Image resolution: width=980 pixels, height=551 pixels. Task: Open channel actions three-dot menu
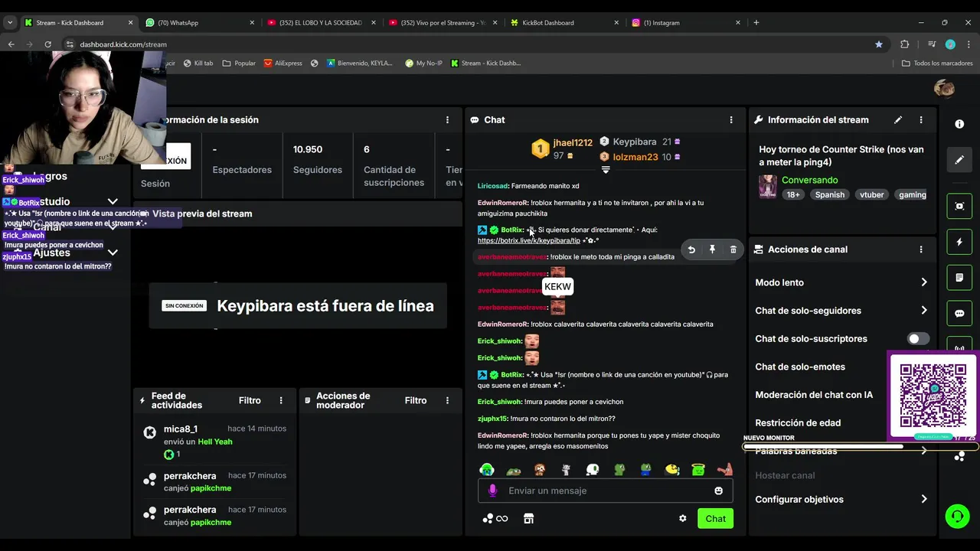[x=921, y=249]
